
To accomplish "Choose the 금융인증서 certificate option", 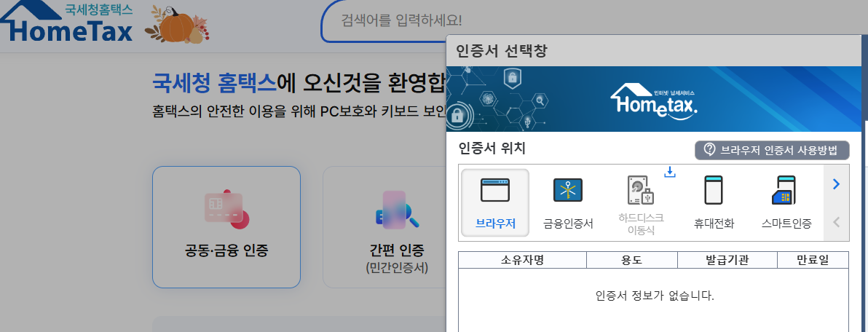I will [568, 202].
